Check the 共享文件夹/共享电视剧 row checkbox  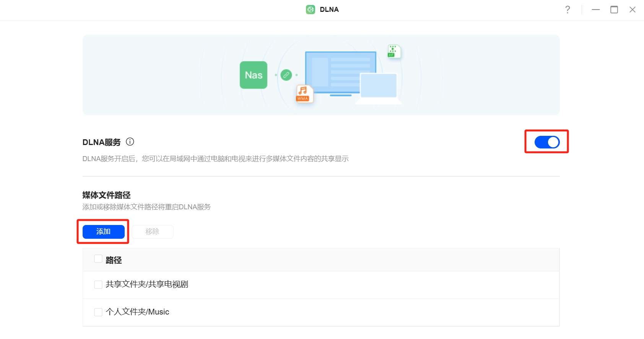point(98,285)
